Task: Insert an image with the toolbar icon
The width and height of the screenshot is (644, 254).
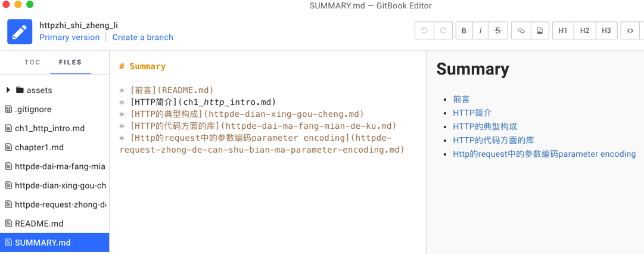Action: click(540, 31)
